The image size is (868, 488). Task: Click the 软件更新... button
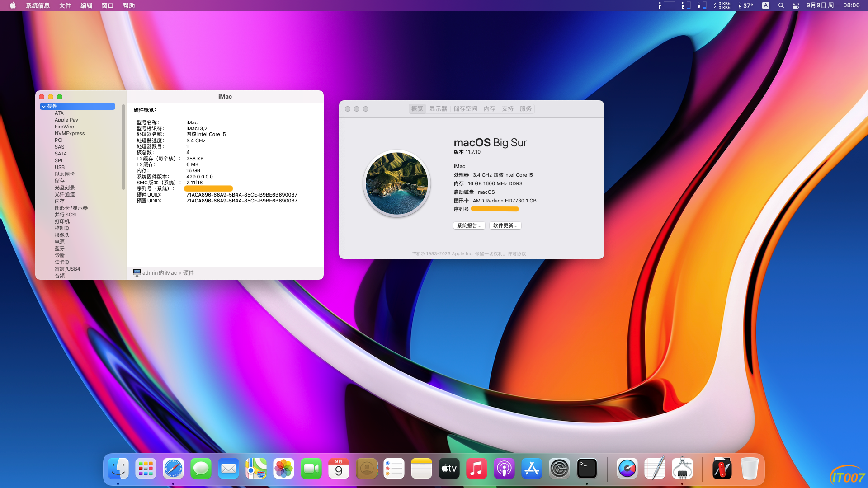505,225
